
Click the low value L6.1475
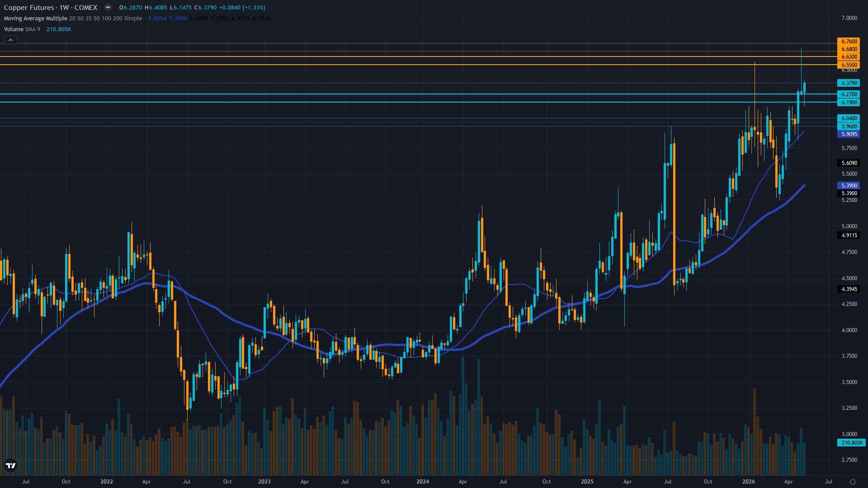point(181,8)
